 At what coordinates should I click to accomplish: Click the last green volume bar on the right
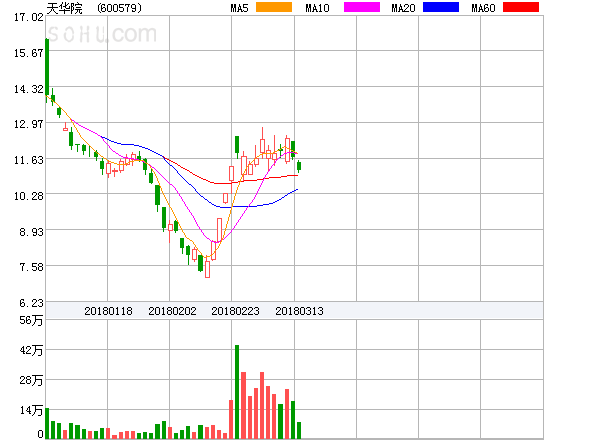299,430
